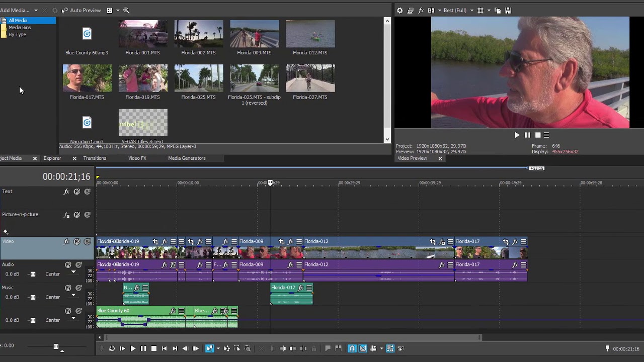
Task: Open Audio track pan mode dropdown
Action: coord(73,272)
